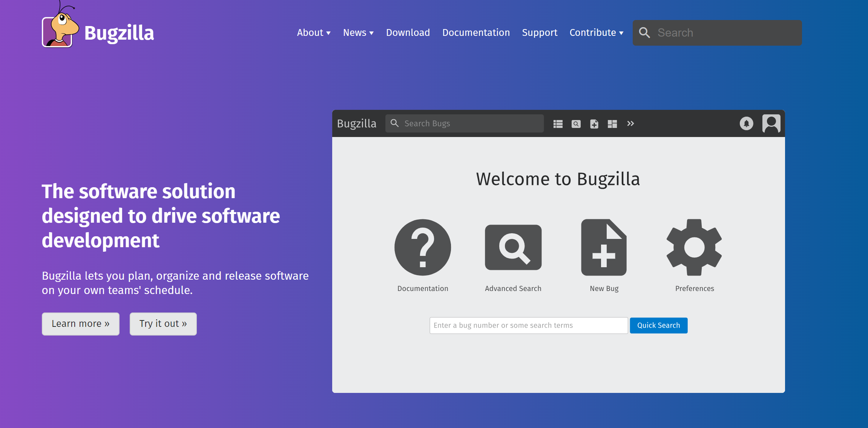Click the large Preferences gear icon
868x428 pixels.
point(694,248)
